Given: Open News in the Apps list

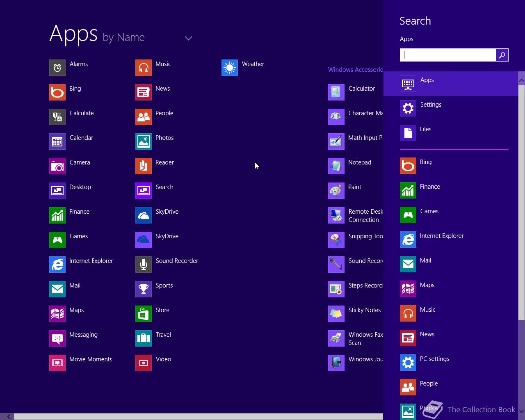Looking at the screenshot, I should [144, 92].
